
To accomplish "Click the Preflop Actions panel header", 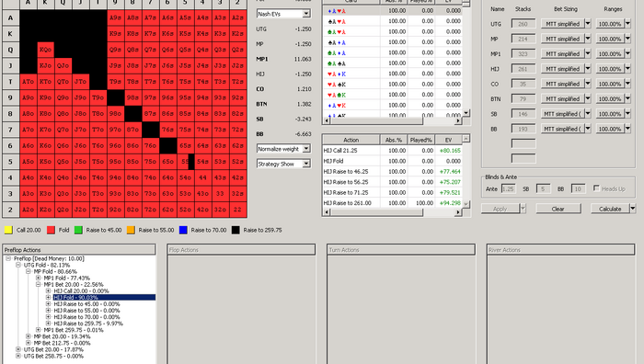I will [x=79, y=250].
